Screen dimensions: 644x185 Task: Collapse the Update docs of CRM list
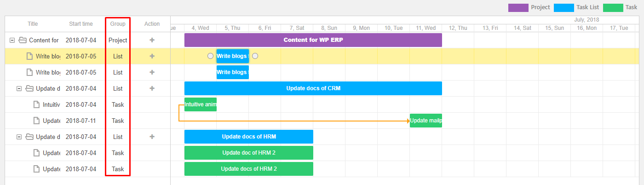pyautogui.click(x=19, y=88)
